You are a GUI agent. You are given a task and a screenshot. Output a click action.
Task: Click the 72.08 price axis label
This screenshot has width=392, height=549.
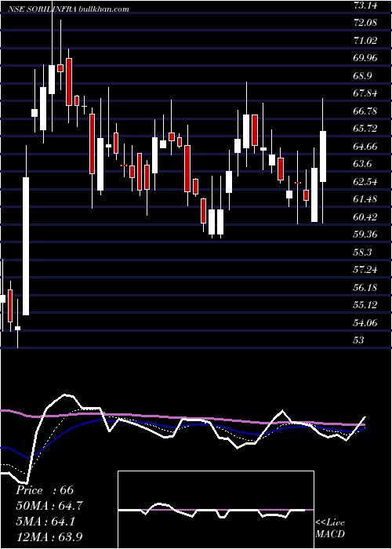[x=366, y=23]
